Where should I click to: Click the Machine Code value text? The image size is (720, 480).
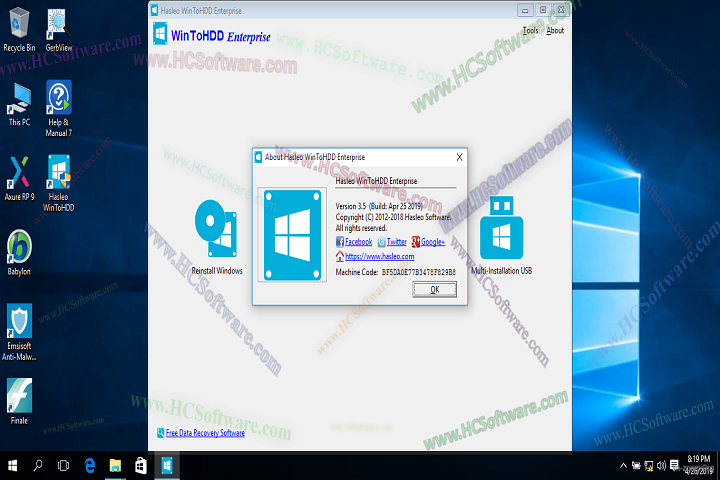pos(419,272)
